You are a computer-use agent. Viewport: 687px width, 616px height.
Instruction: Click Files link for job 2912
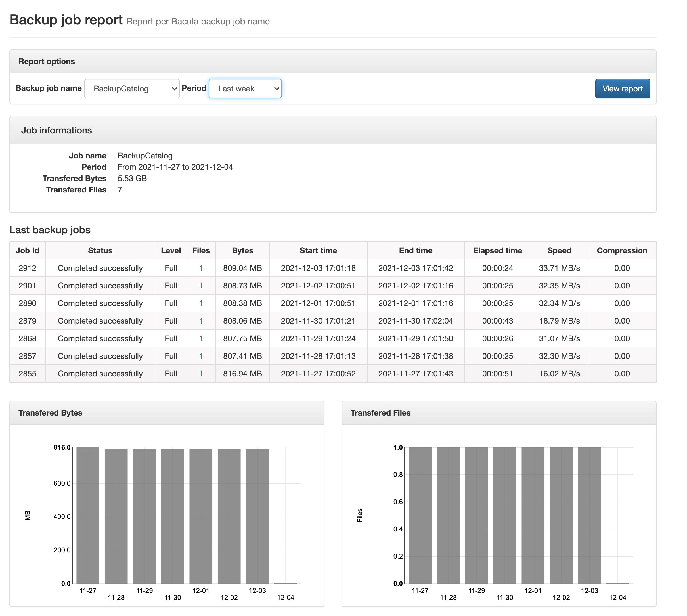click(201, 268)
